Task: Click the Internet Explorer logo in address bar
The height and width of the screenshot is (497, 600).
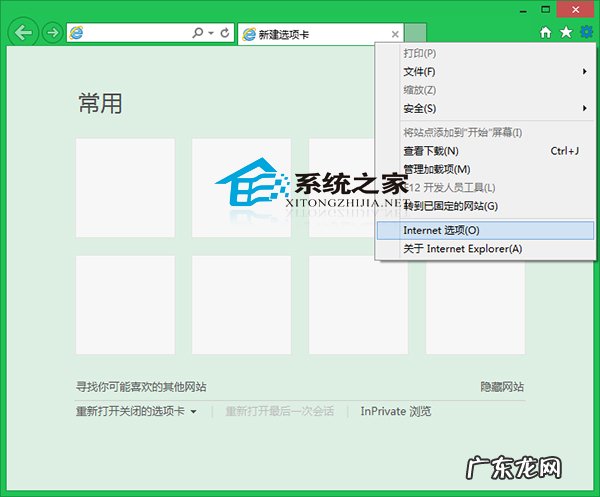Action: tap(76, 33)
